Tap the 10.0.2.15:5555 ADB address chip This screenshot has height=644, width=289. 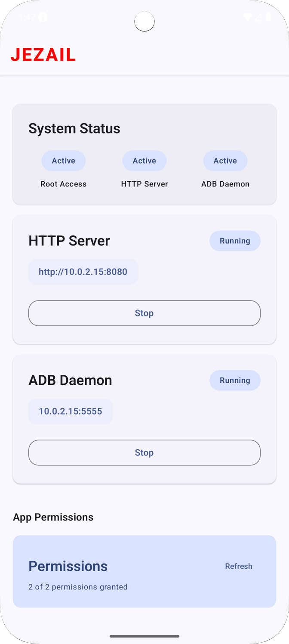pyautogui.click(x=70, y=411)
